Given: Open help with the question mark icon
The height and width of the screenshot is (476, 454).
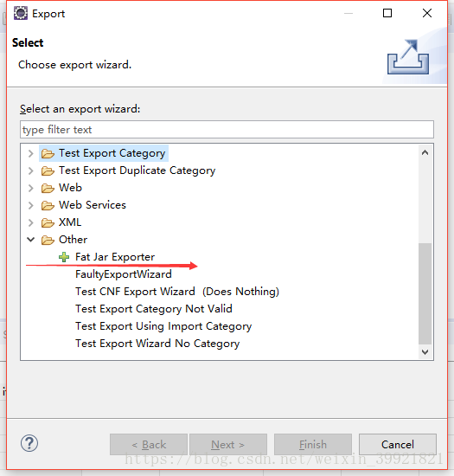Looking at the screenshot, I should point(29,443).
